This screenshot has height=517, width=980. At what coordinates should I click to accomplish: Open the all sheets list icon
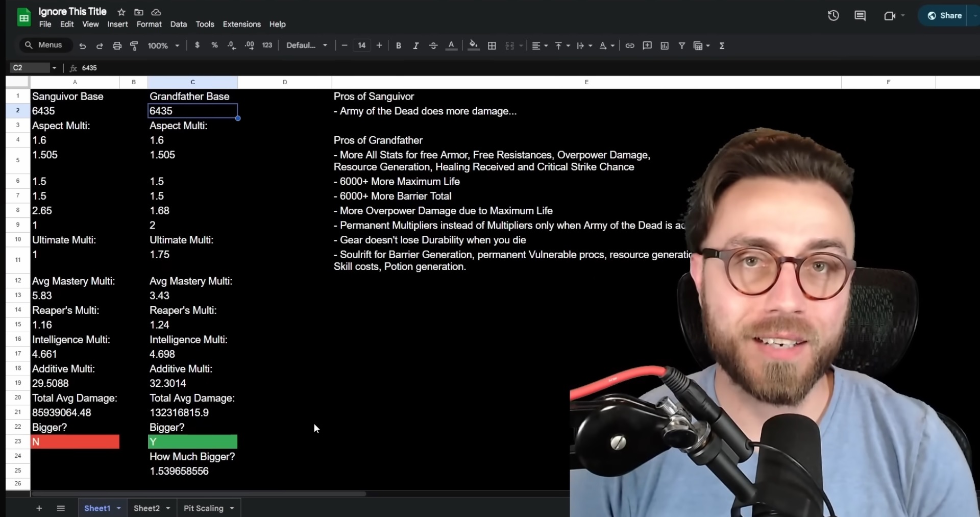(x=61, y=508)
